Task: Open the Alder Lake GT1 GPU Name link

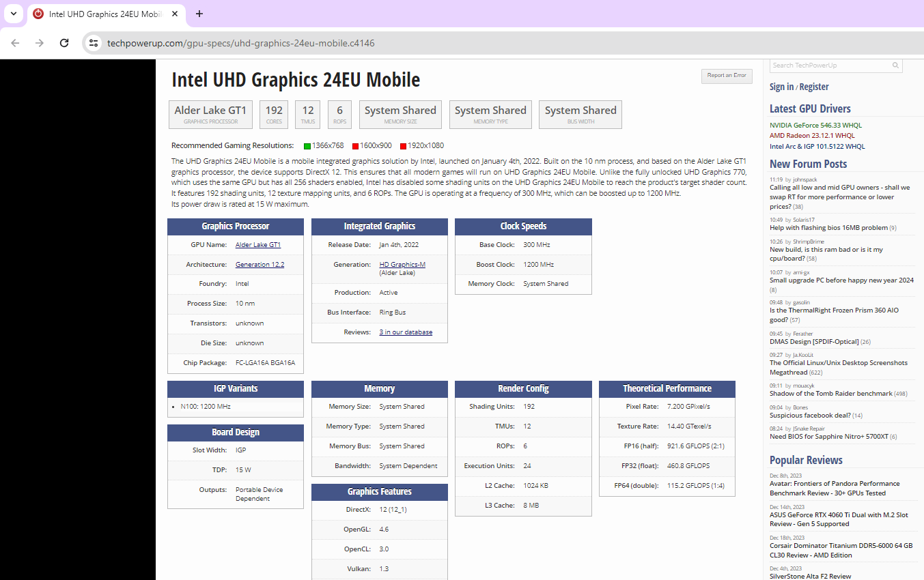Action: tap(258, 244)
